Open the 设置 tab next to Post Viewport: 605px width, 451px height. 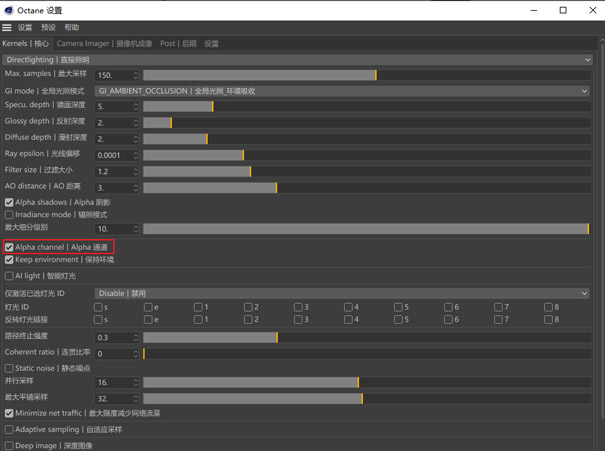[x=211, y=44]
